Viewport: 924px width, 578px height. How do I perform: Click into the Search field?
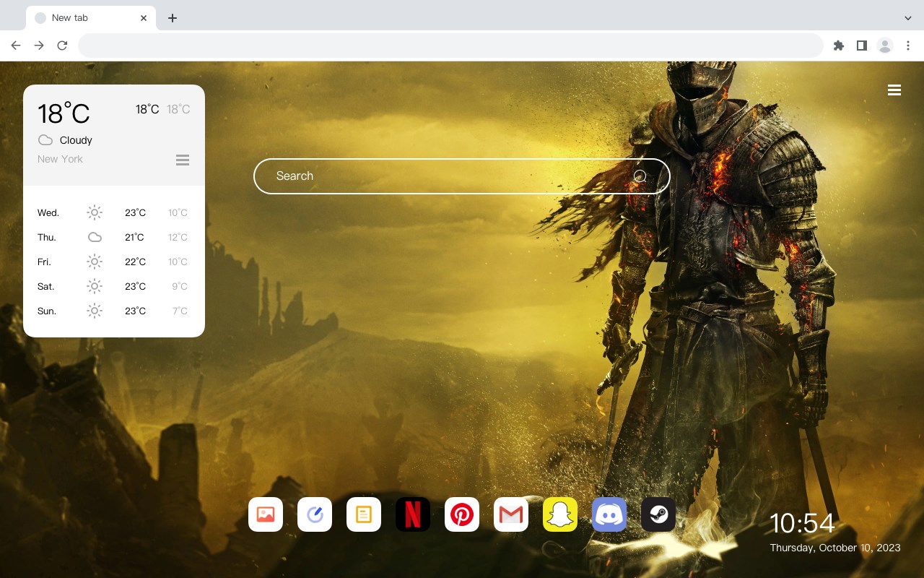(x=462, y=176)
